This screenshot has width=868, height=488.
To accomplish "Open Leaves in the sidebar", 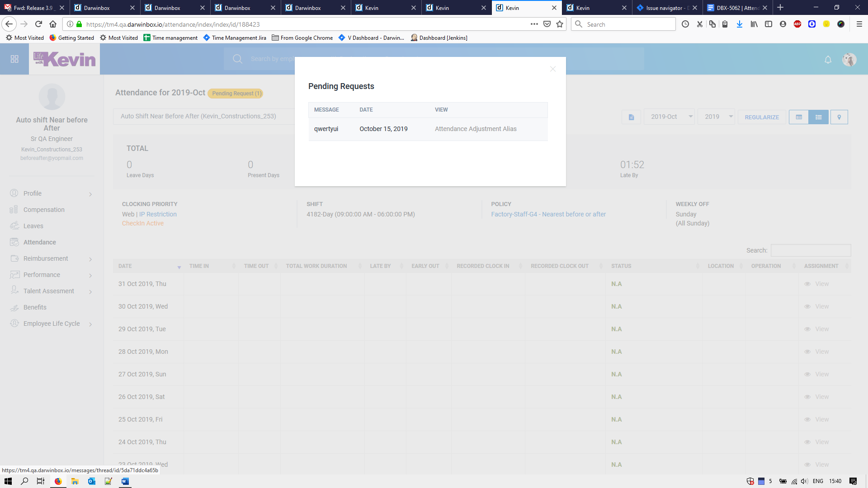I will coord(33,226).
